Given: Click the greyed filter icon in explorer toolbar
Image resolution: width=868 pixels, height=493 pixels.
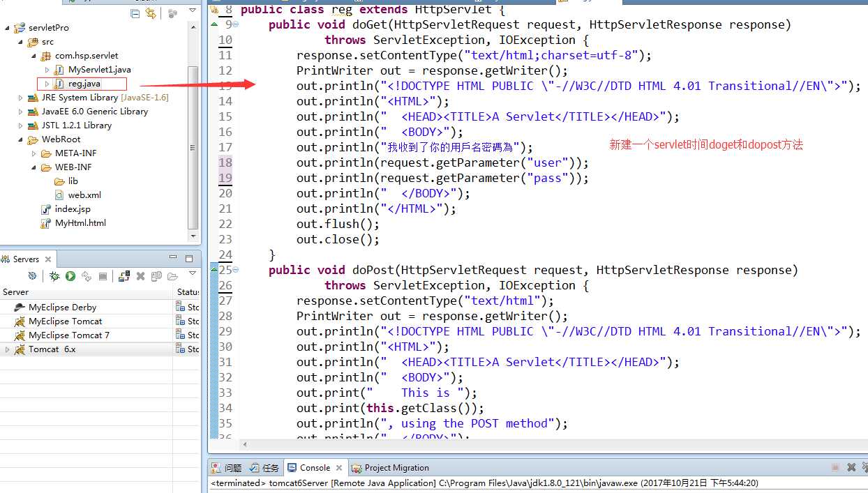Looking at the screenshot, I should 173,13.
